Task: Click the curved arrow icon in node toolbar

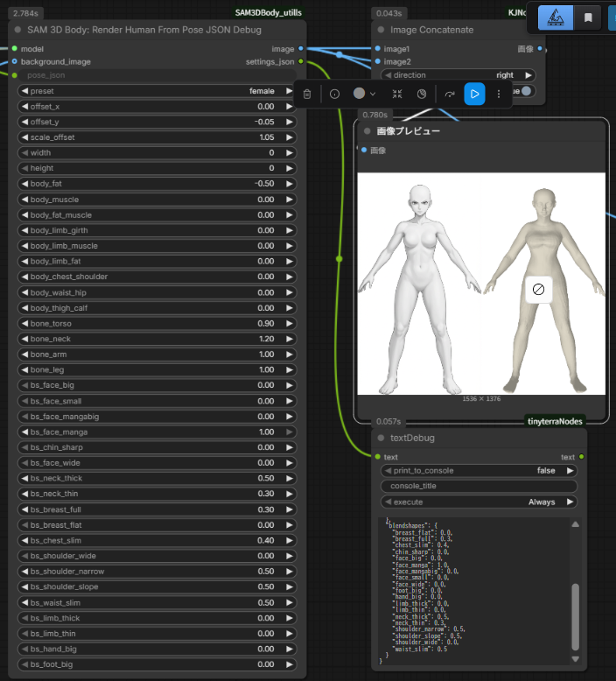Action: click(x=450, y=94)
